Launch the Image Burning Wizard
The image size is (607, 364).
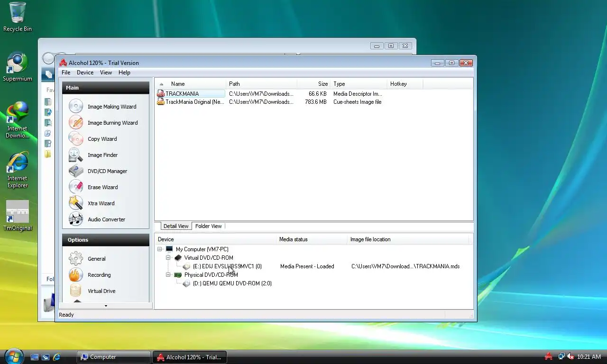click(x=104, y=123)
